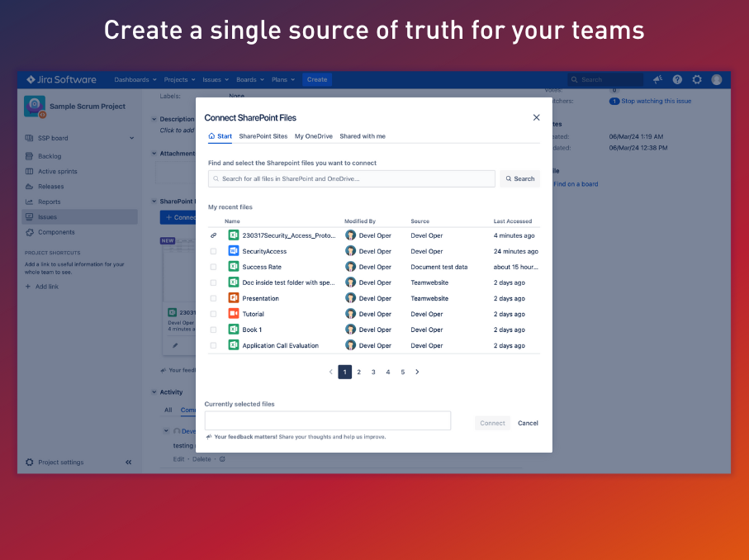Click the Search button in dialog
This screenshot has height=560, width=749.
pos(519,178)
